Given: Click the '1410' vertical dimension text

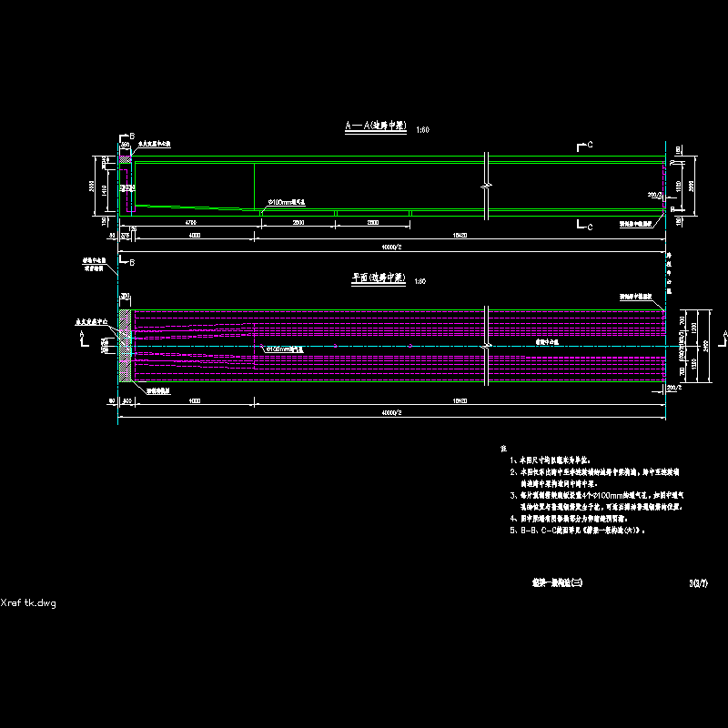Looking at the screenshot, I should pos(104,190).
